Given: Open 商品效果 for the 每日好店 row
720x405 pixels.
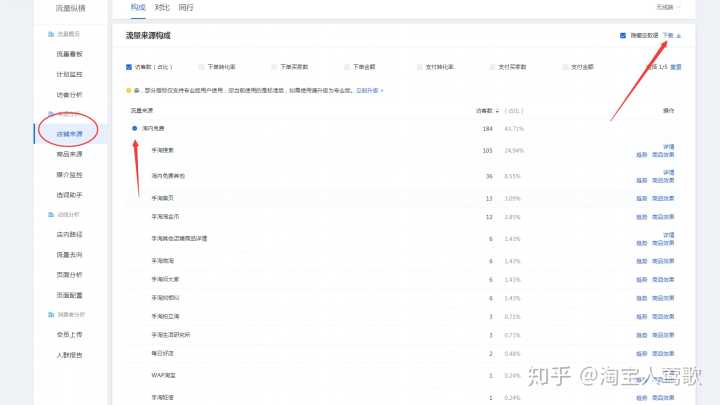Looking at the screenshot, I should point(663,354).
